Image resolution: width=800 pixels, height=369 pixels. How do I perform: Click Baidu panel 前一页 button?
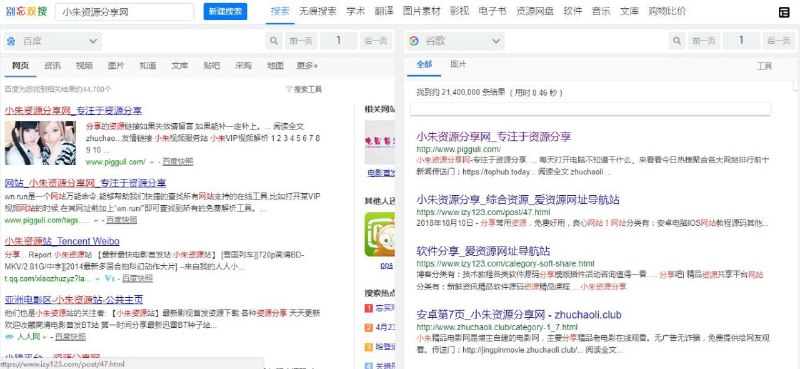[301, 41]
